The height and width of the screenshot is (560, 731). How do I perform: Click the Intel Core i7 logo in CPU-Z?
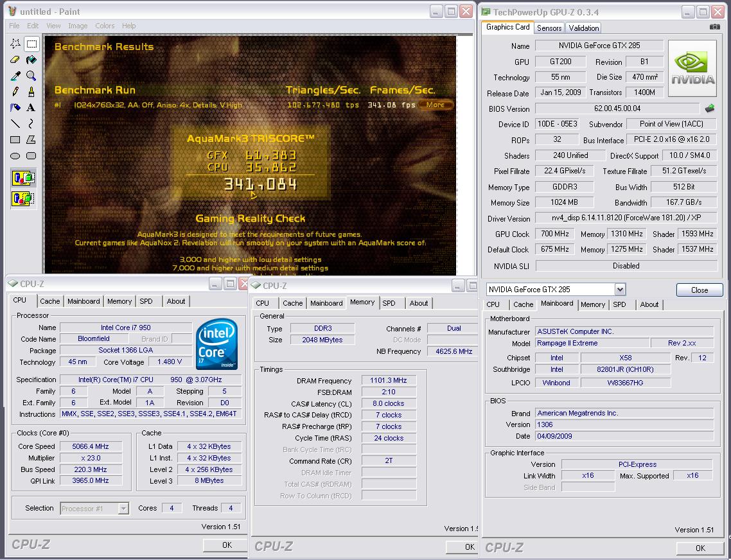point(216,344)
